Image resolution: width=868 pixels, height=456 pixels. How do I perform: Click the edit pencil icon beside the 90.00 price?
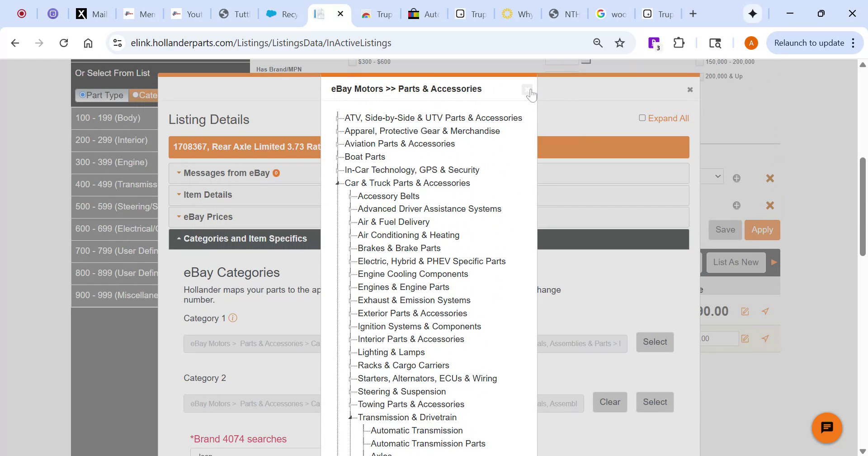pyautogui.click(x=745, y=311)
